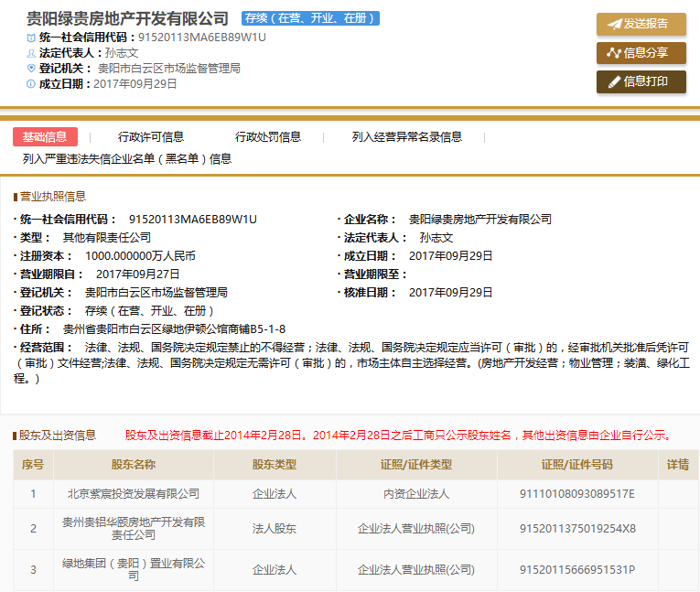Click the header credit code 91520113MA6EB89W1U
This screenshot has height=592, width=700.
[202, 38]
